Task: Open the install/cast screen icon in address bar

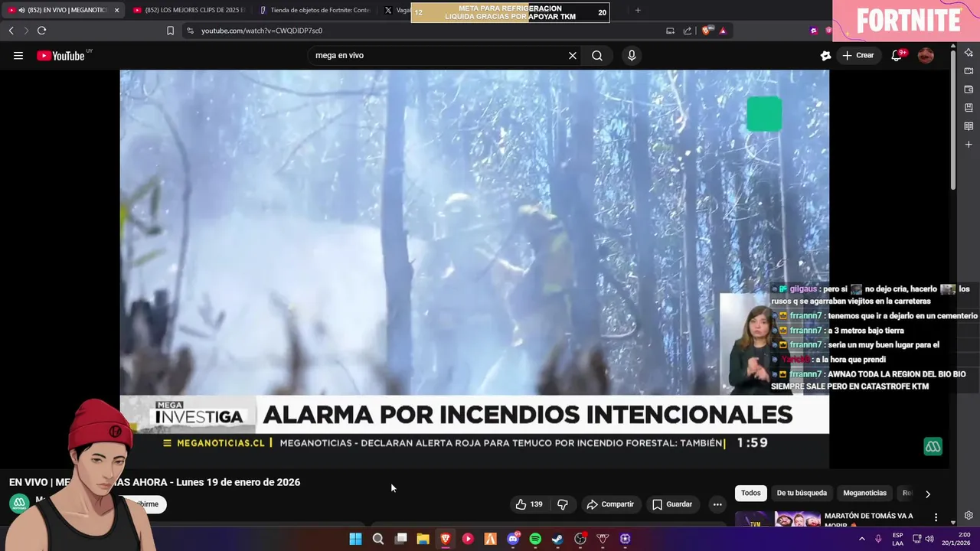Action: [670, 31]
